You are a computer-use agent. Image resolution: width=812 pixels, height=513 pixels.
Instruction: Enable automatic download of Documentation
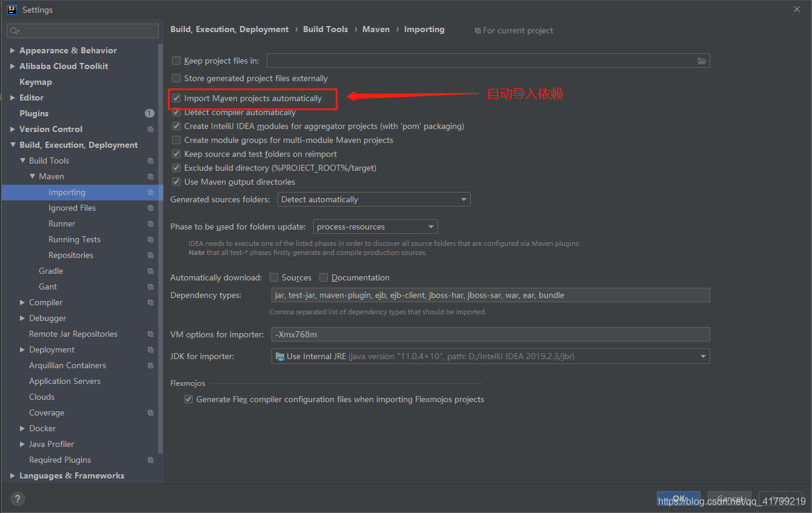[324, 277]
